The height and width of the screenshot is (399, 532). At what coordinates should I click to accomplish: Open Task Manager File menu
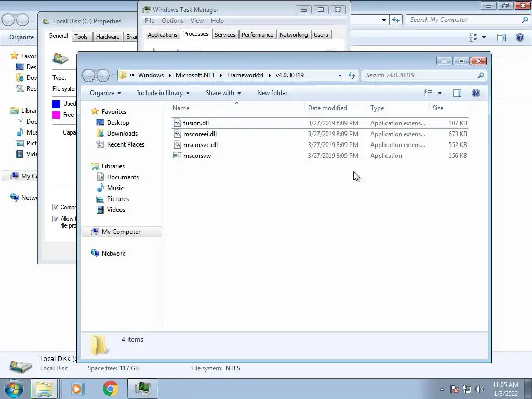tap(150, 21)
